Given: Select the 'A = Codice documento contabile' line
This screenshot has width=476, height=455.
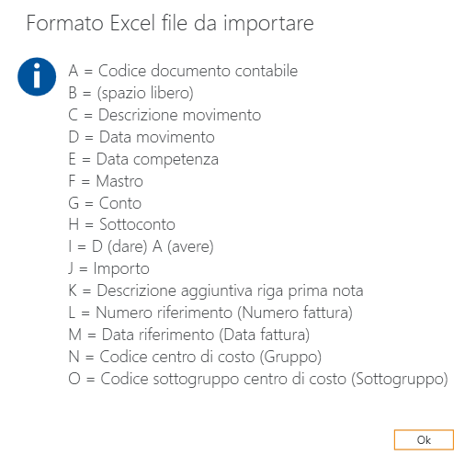Looking at the screenshot, I should click(x=183, y=71).
